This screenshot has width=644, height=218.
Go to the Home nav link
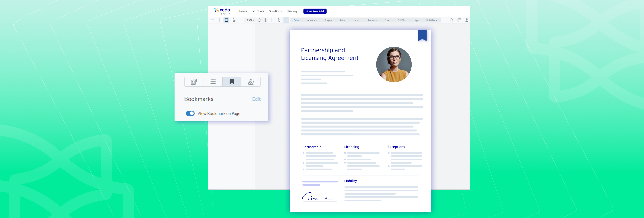click(x=243, y=11)
